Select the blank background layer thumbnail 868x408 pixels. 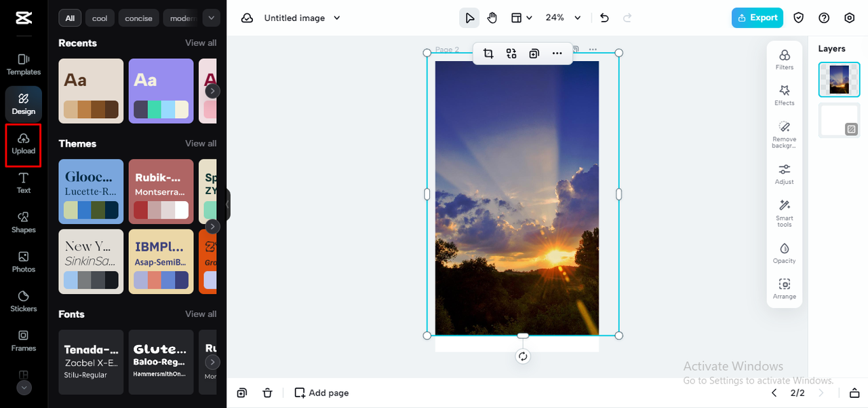click(x=839, y=121)
